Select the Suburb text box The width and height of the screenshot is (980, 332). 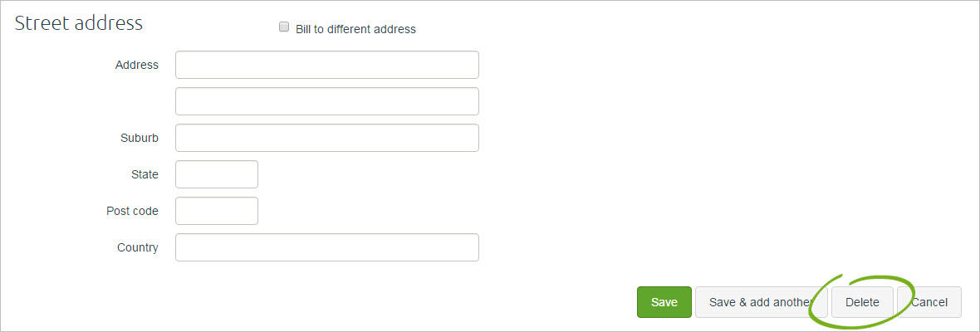pos(326,138)
